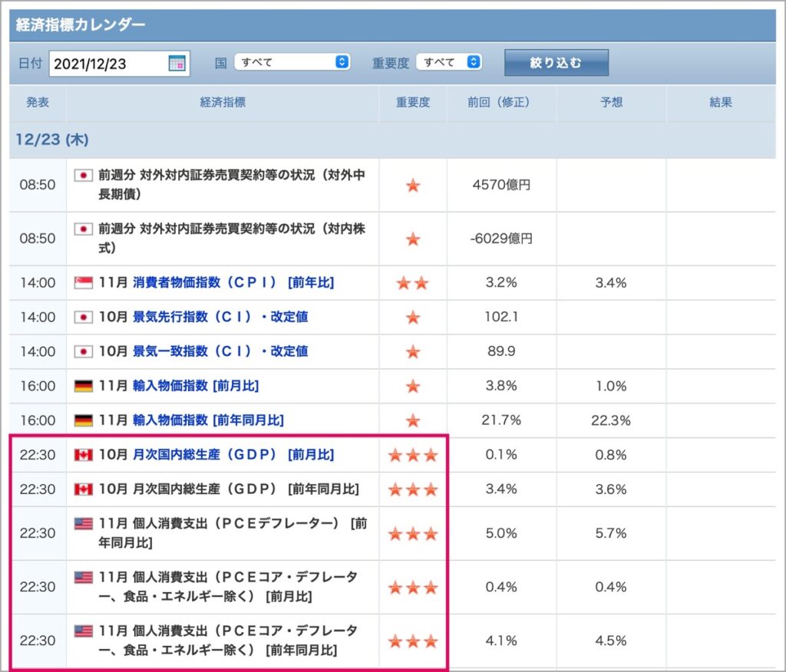Screen dimensions: 786x672
Task: Click the two-star importance rating for Singapore CPI
Action: click(x=412, y=283)
